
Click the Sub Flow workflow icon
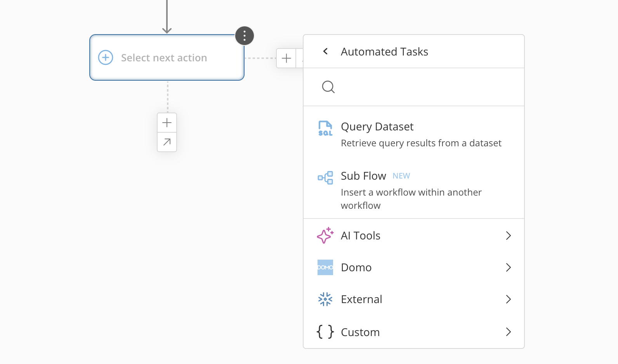(325, 178)
